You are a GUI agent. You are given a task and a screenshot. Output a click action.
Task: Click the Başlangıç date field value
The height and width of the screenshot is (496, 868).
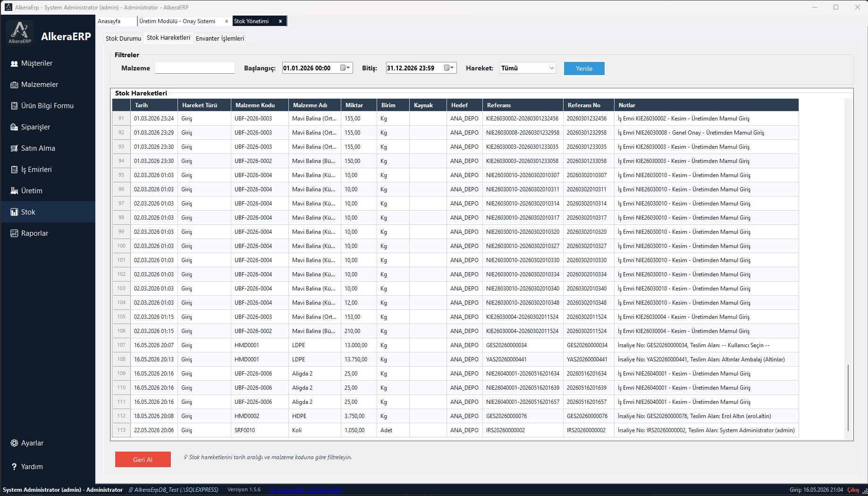point(307,68)
